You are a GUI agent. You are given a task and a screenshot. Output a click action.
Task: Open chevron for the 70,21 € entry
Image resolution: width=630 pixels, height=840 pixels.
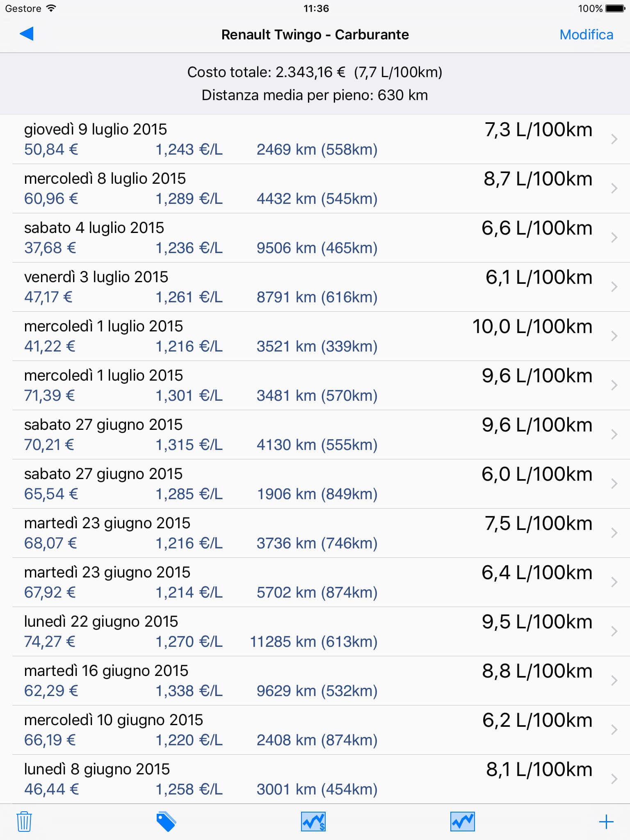click(x=614, y=435)
